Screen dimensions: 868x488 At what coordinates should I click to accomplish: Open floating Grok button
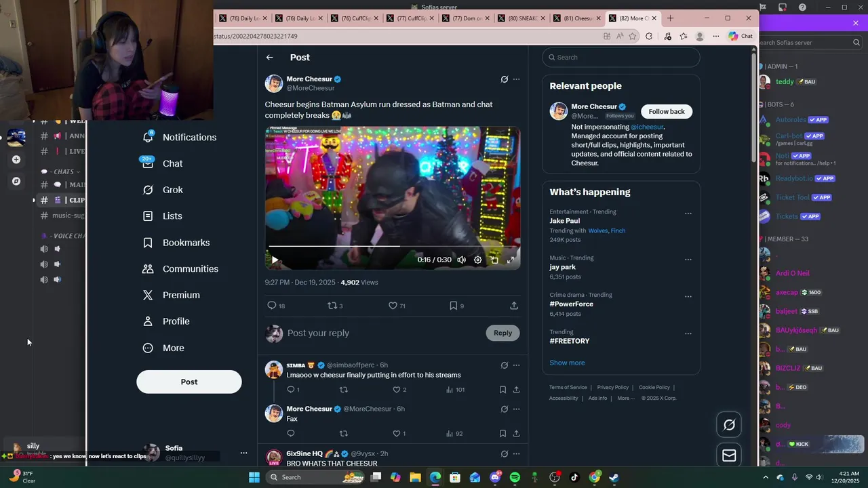tap(729, 425)
